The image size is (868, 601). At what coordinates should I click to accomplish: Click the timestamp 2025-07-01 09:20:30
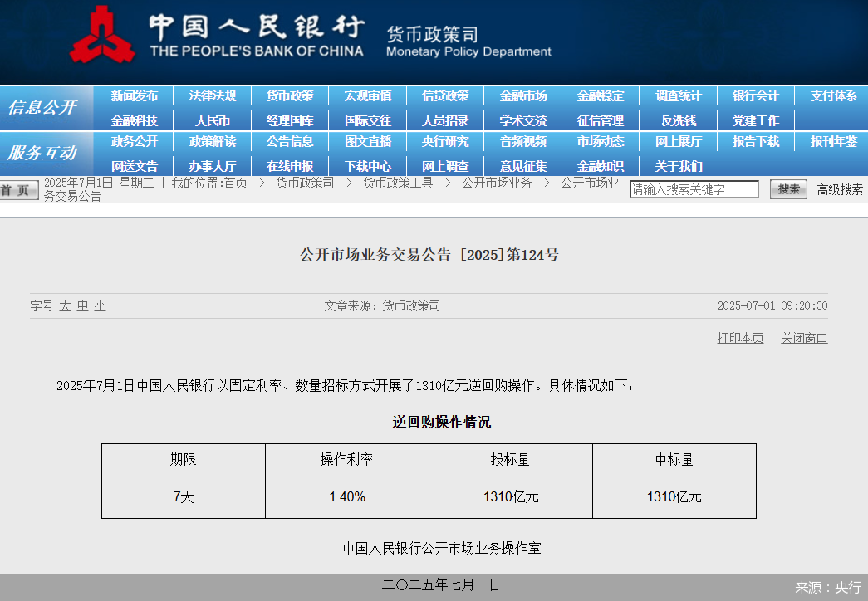[772, 306]
